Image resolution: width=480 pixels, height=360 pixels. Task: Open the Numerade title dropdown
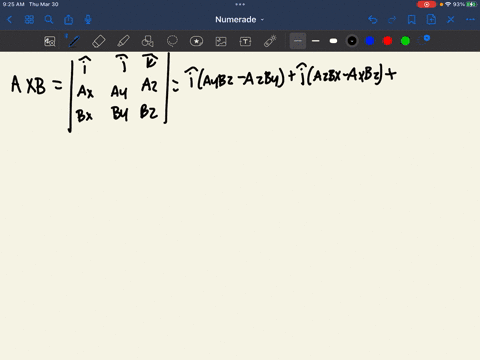pos(239,20)
